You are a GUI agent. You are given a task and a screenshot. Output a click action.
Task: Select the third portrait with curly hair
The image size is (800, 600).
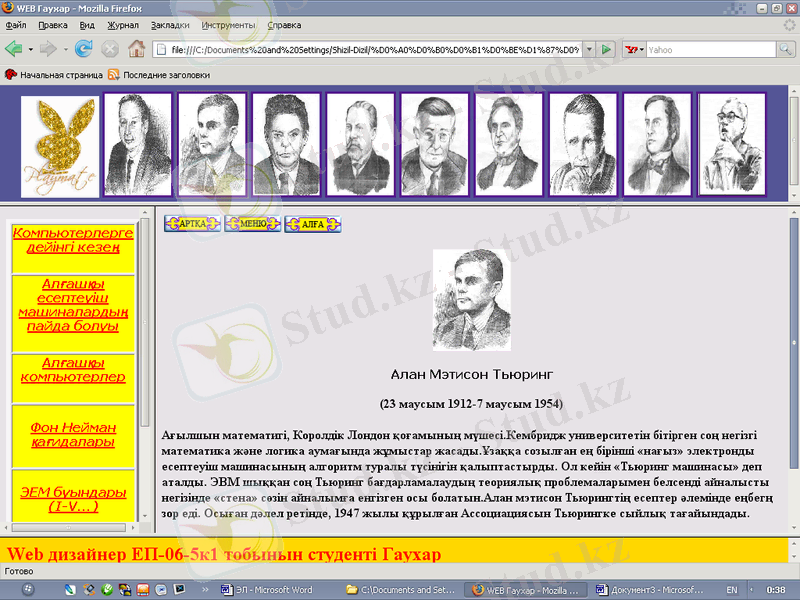[x=286, y=144]
